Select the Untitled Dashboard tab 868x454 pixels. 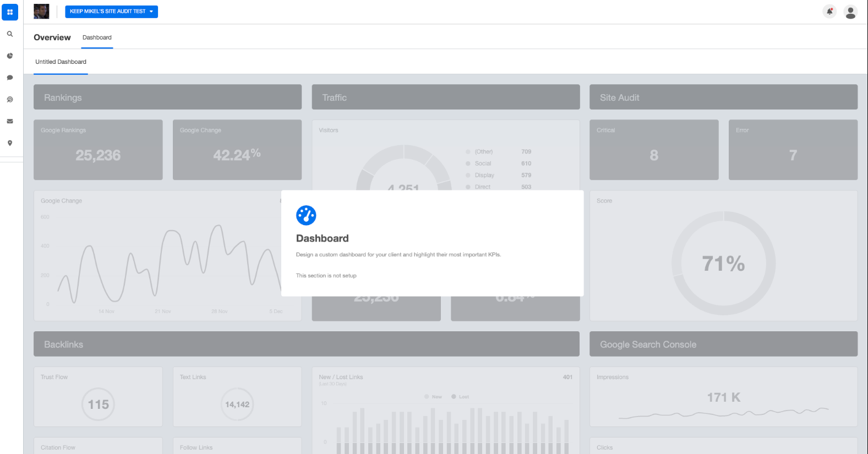coord(61,62)
